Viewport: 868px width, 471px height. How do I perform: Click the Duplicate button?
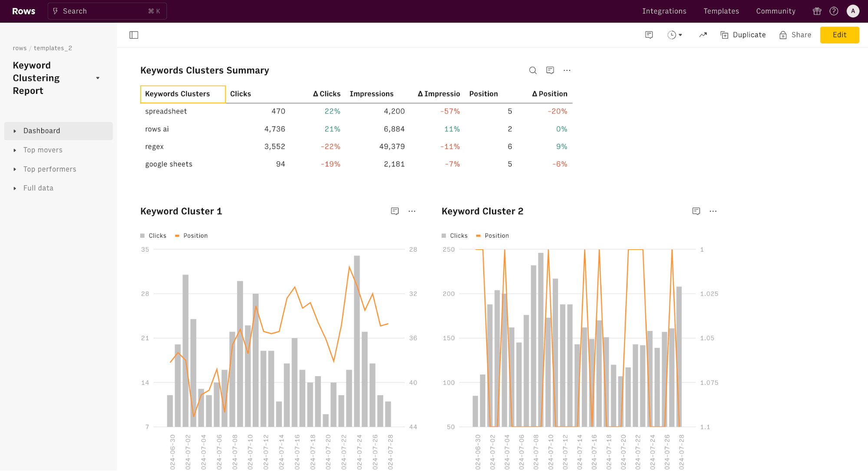click(x=743, y=35)
